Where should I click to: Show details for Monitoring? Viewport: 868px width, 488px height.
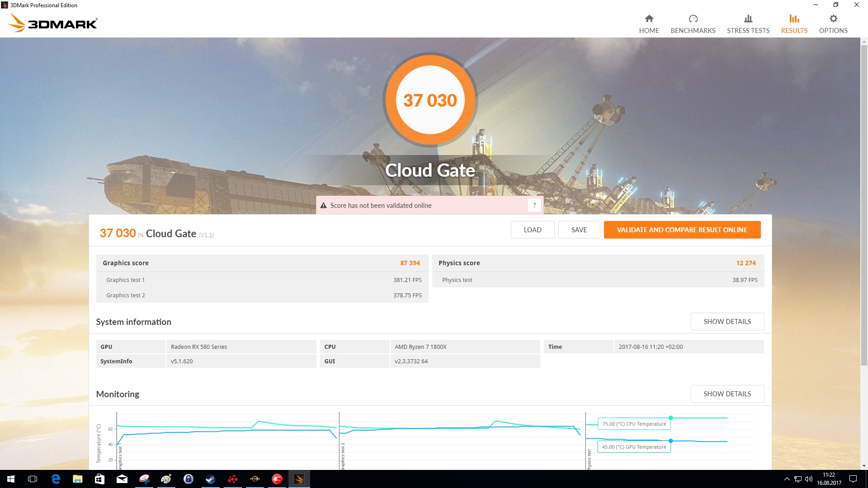[x=727, y=394]
